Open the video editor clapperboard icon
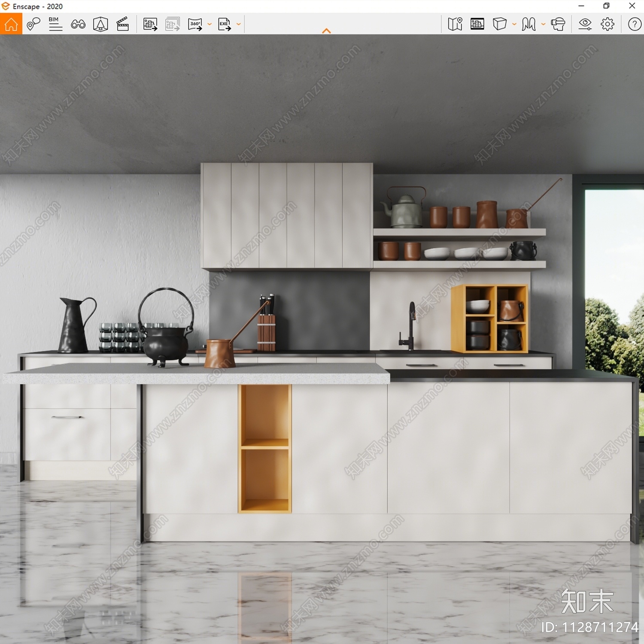Screen dimensions: 644x644 (x=123, y=24)
